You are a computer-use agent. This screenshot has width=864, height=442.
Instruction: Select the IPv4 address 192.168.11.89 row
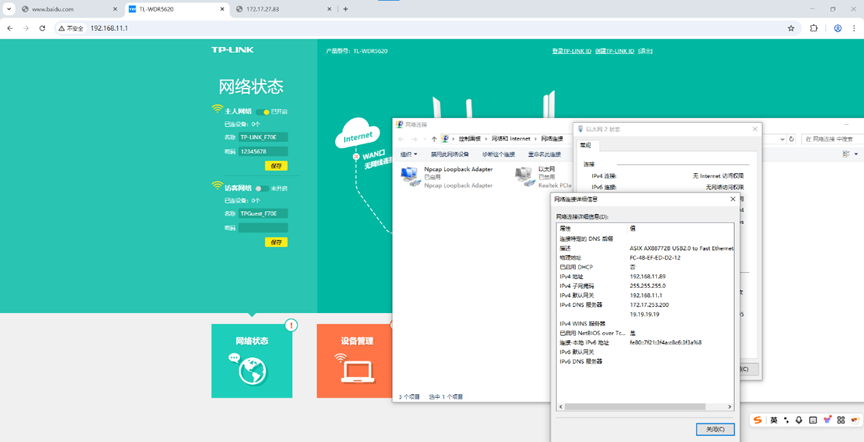pos(645,276)
